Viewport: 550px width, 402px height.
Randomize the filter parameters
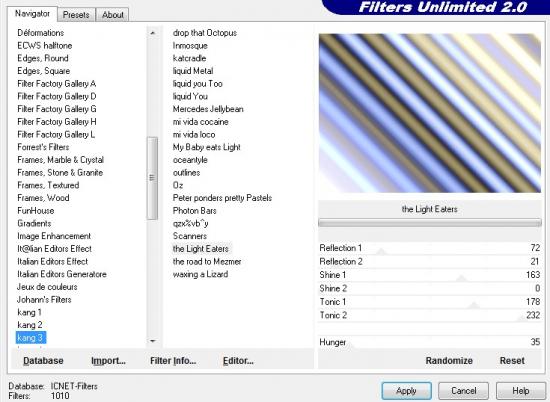(x=449, y=361)
